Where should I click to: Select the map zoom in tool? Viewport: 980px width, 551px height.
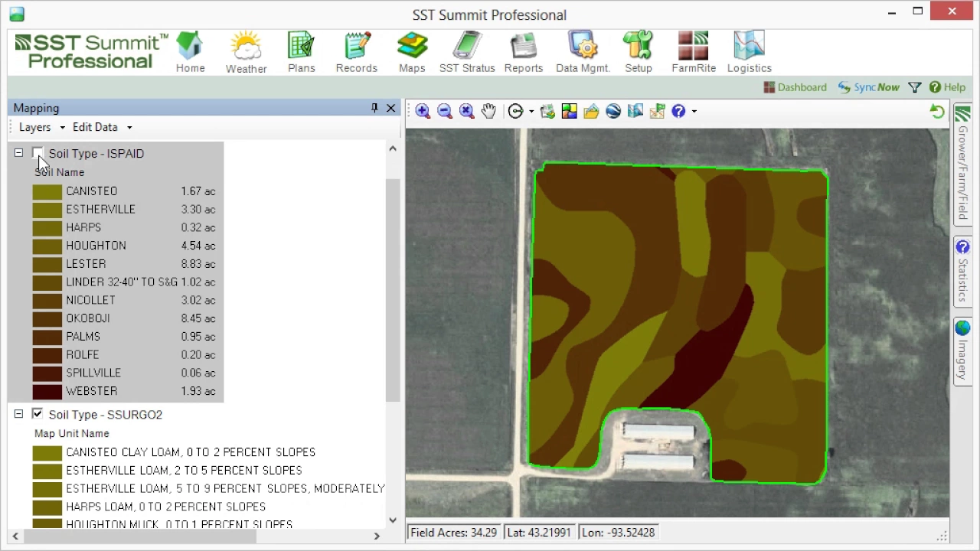click(423, 112)
